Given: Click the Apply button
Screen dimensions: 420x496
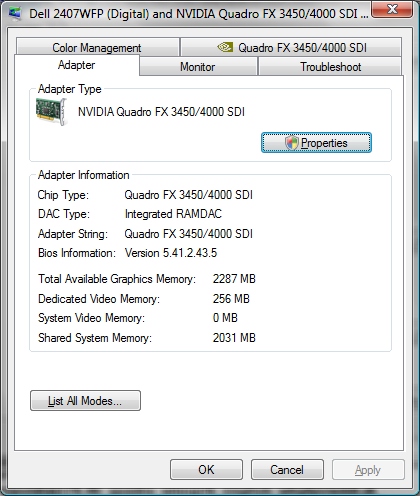Looking at the screenshot, I should coord(368,470).
